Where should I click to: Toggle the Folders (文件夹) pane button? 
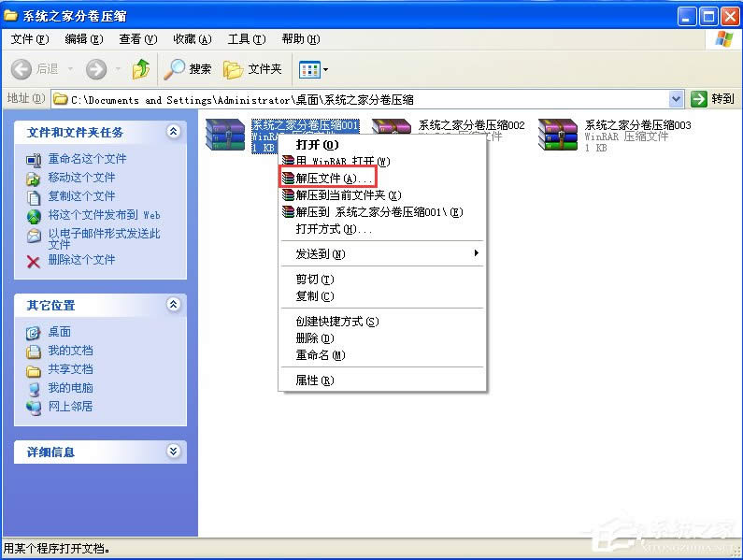click(x=252, y=69)
